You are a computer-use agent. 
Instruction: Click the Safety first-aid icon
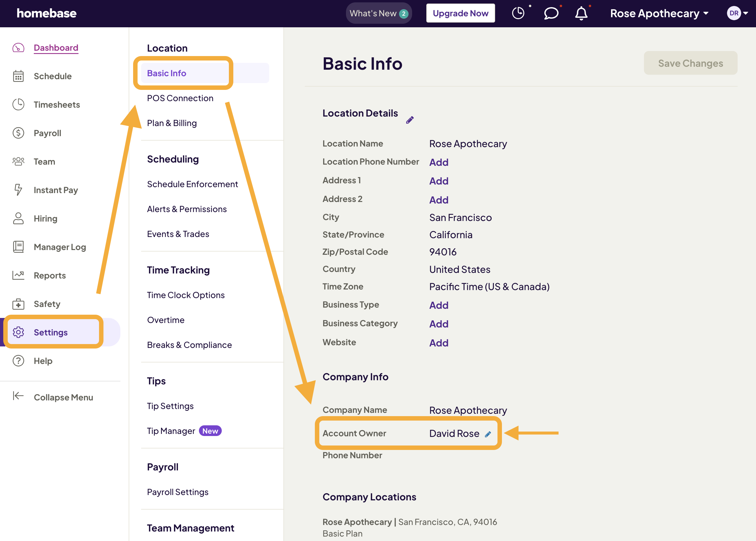(x=18, y=304)
